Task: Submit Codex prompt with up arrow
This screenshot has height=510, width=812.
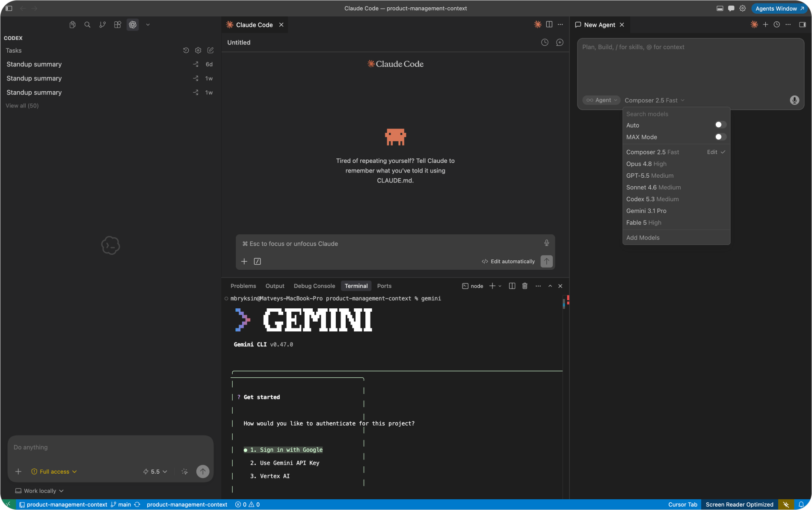Action: pyautogui.click(x=203, y=471)
